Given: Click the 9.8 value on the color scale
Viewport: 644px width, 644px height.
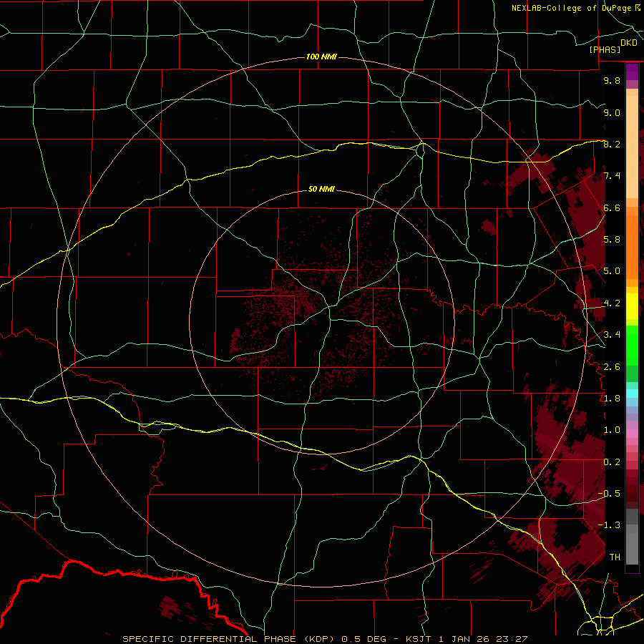Looking at the screenshot, I should point(612,80).
